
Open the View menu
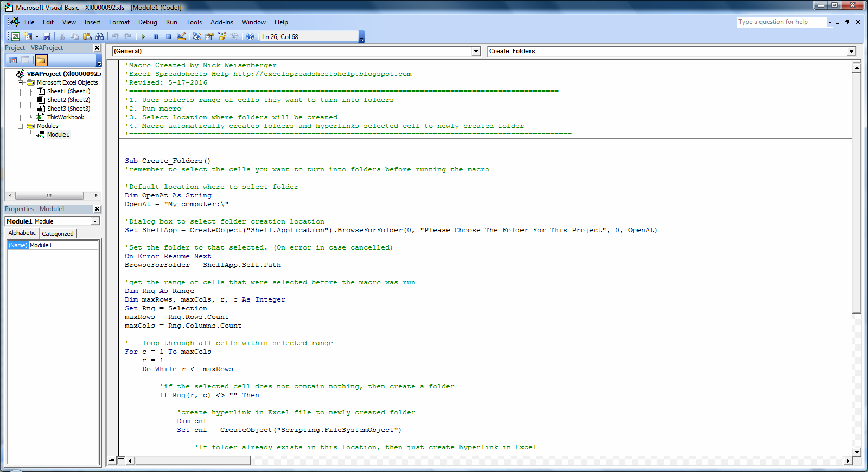[69, 22]
